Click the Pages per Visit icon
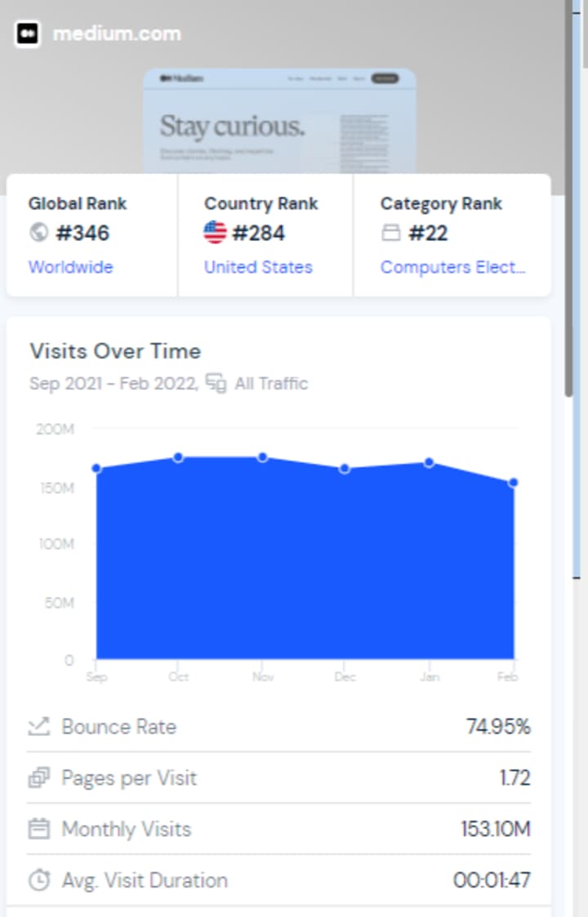Screen dimensions: 588x917 tap(39, 778)
